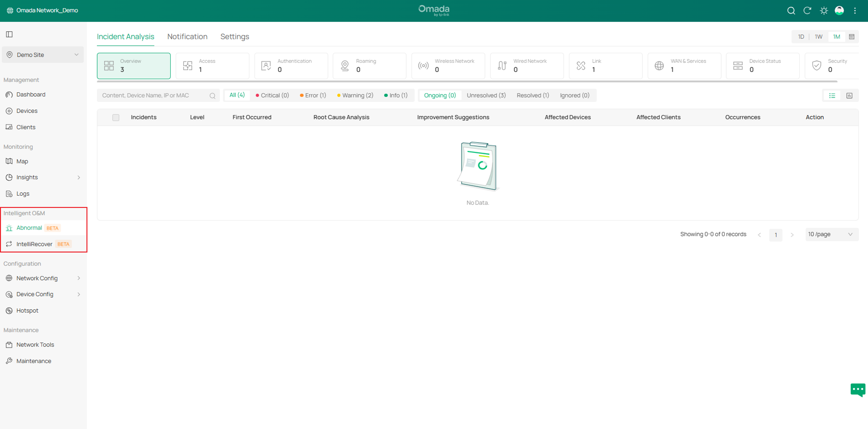Open Abnormal BETA page
This screenshot has height=429, width=868.
[x=43, y=228]
